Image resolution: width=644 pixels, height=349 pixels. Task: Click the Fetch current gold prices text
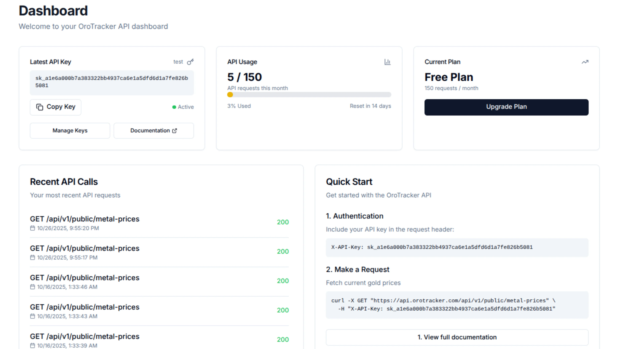(x=363, y=283)
